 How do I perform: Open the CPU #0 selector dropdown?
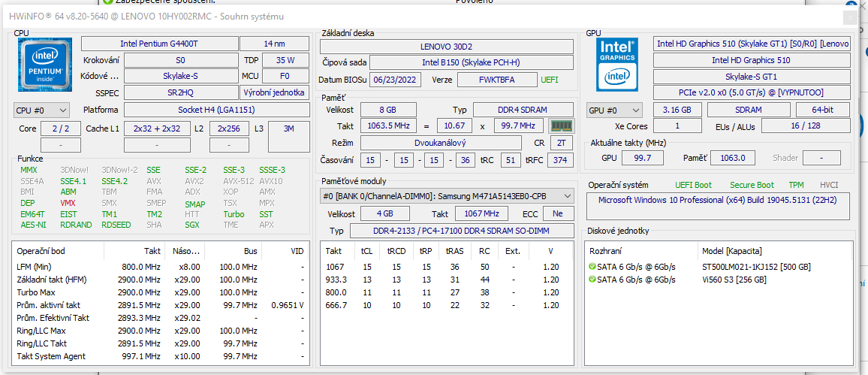click(x=42, y=110)
